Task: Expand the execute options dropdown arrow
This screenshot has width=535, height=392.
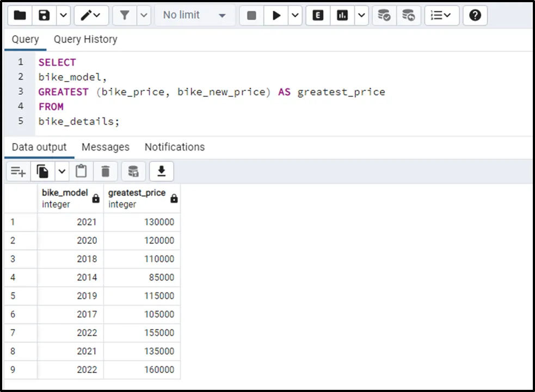Action: (295, 16)
